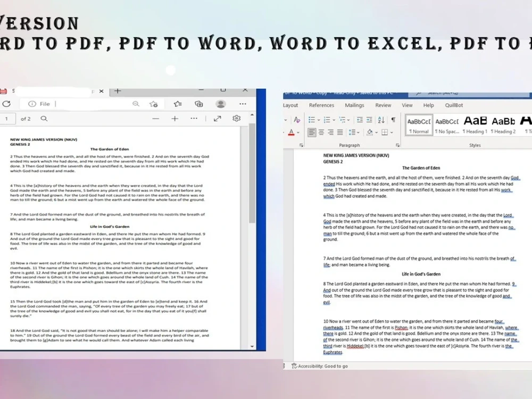Click the PDF viewer vertical scrollbar thumb

252,173
